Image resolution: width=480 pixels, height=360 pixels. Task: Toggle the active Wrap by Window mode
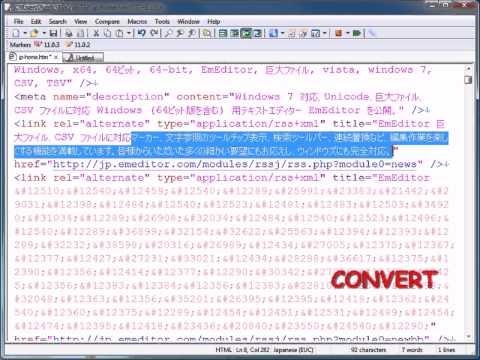(246, 33)
